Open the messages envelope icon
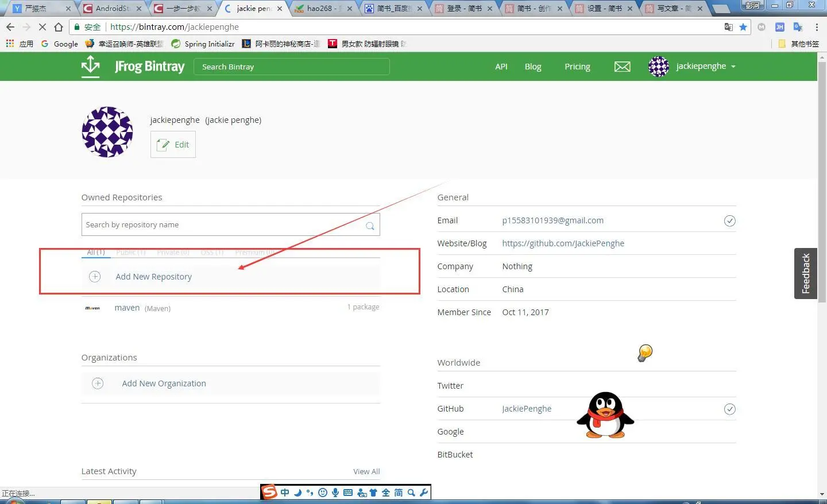 [x=622, y=67]
